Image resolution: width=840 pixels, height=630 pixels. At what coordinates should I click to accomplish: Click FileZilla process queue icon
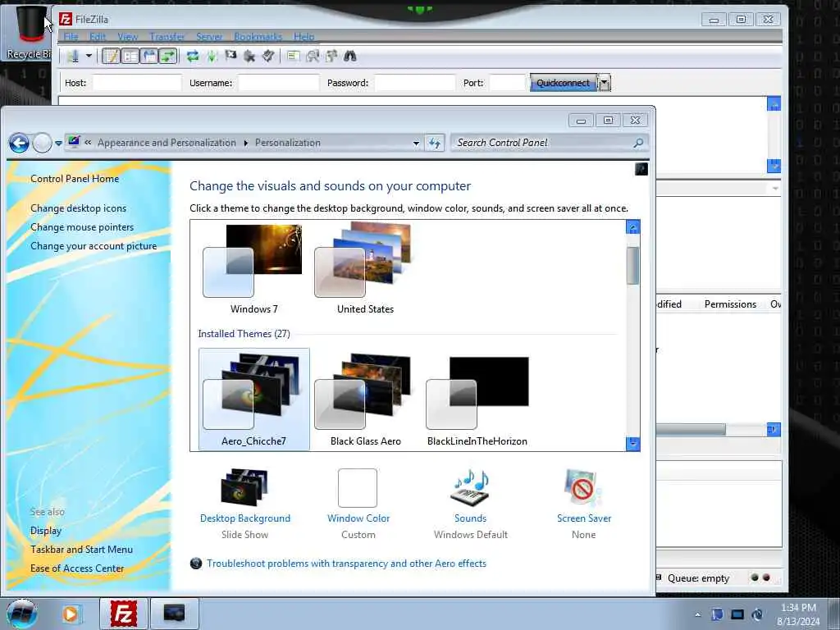(212, 56)
